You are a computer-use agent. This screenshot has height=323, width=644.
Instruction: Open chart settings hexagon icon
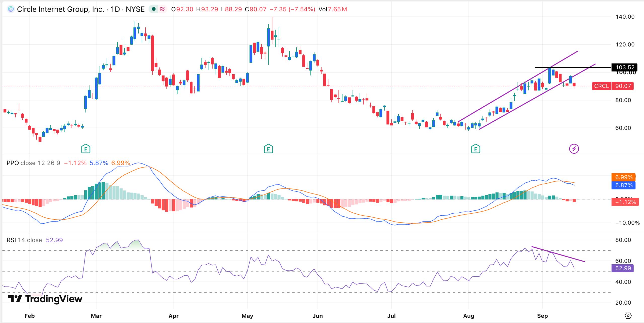628,315
